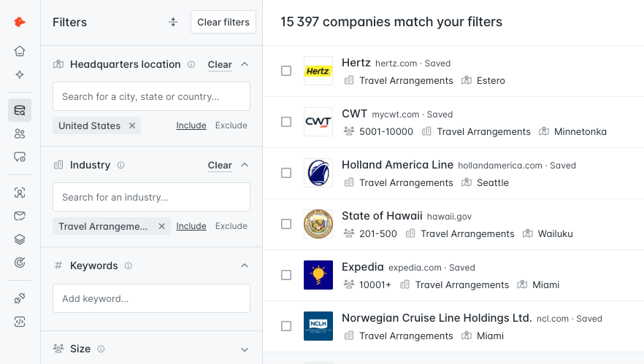Open the people icon in sidebar
This screenshot has height=364, width=644.
point(20,133)
